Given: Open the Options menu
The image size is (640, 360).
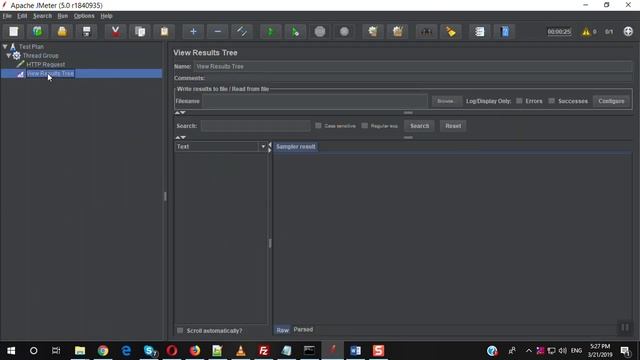Looking at the screenshot, I should click(x=84, y=16).
